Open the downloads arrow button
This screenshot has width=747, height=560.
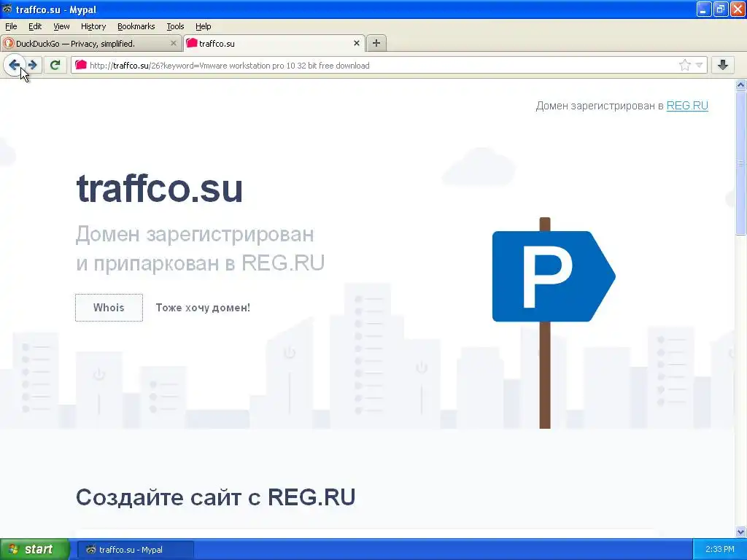click(723, 65)
